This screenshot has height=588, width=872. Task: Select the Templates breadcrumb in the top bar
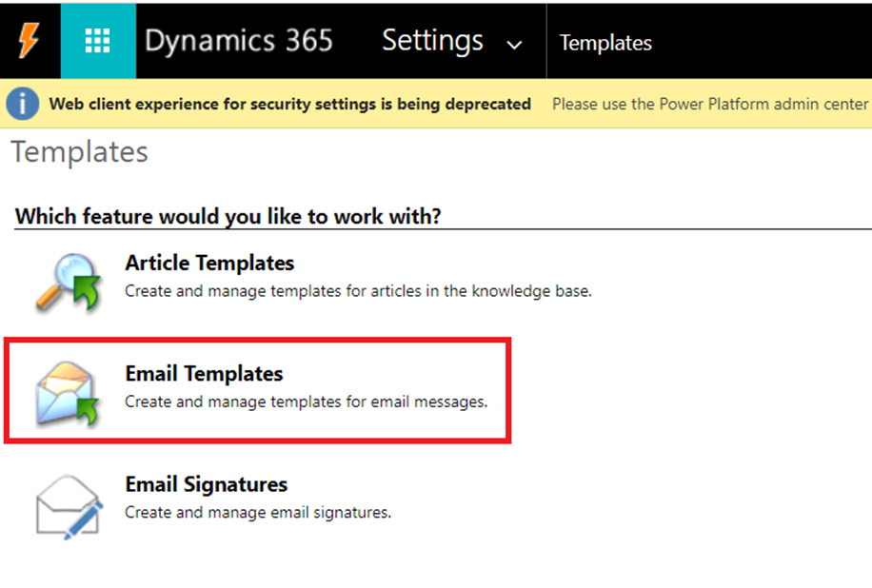[x=605, y=43]
